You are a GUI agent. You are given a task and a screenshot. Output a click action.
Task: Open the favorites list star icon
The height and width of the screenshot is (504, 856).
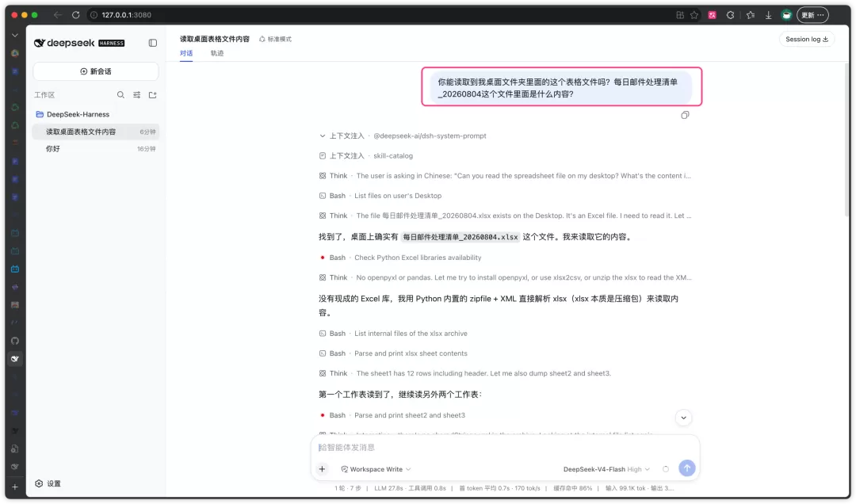(751, 15)
